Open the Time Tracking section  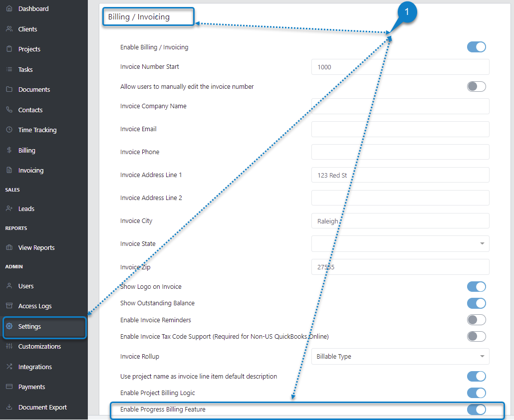(x=37, y=130)
